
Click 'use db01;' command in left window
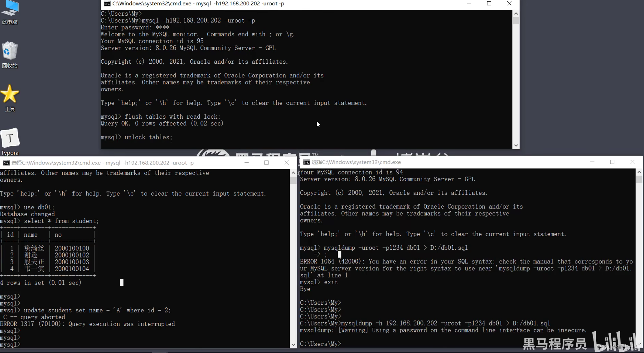click(x=39, y=208)
